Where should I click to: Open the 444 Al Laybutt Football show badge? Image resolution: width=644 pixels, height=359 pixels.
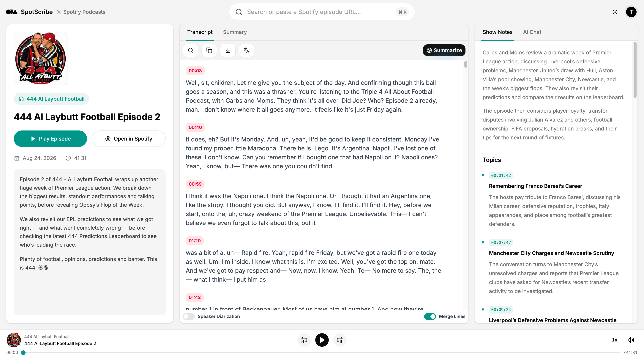point(51,99)
